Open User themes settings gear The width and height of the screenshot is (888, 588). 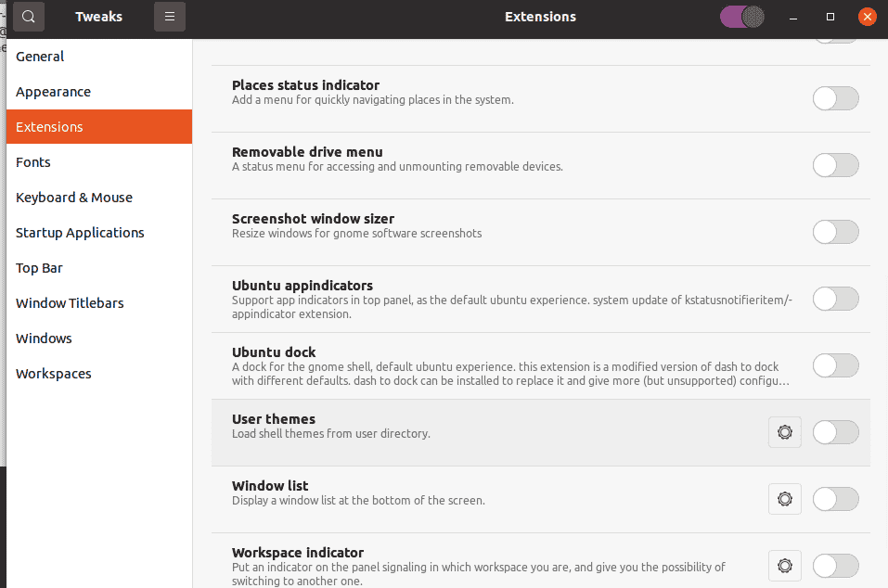pyautogui.click(x=784, y=432)
